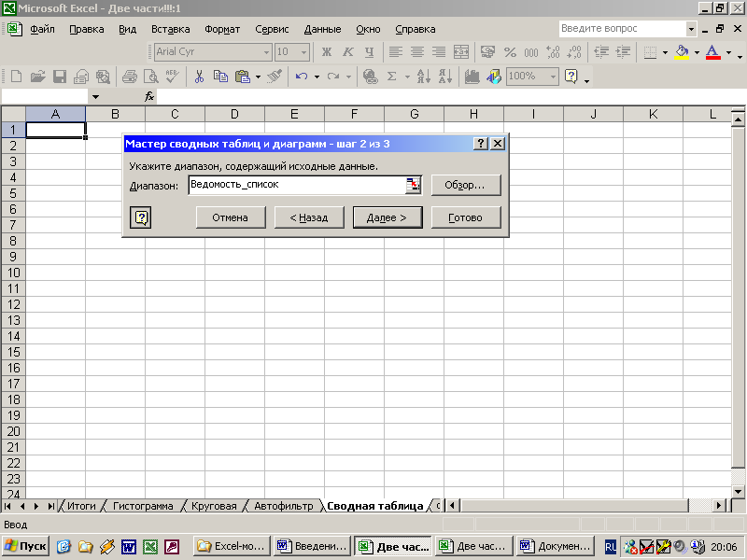Viewport: 747px width, 560px height.
Task: Center align cell text
Action: [417, 52]
